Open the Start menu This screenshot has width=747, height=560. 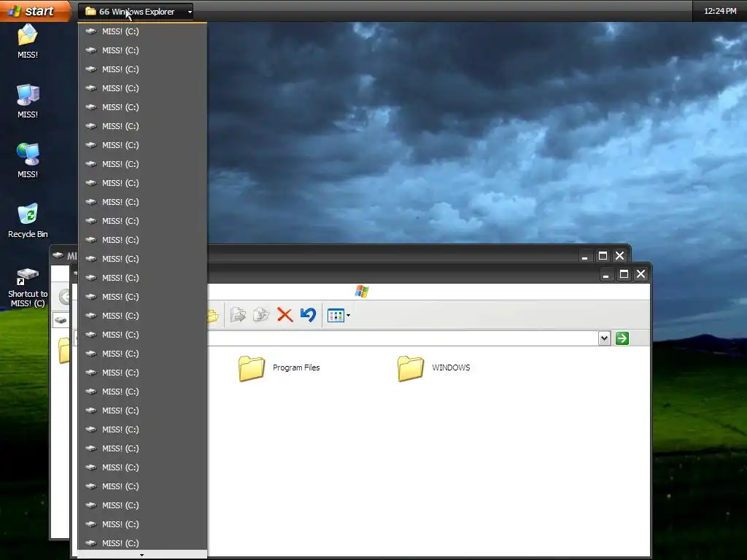click(34, 10)
